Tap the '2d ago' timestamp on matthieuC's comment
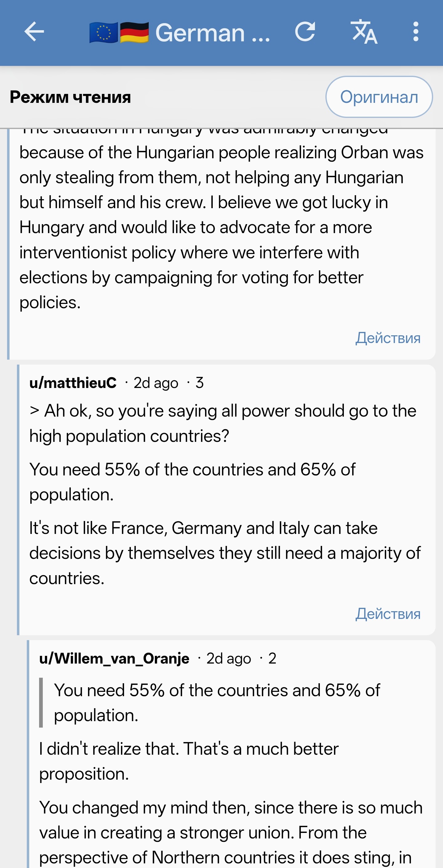The height and width of the screenshot is (868, 443). click(156, 383)
